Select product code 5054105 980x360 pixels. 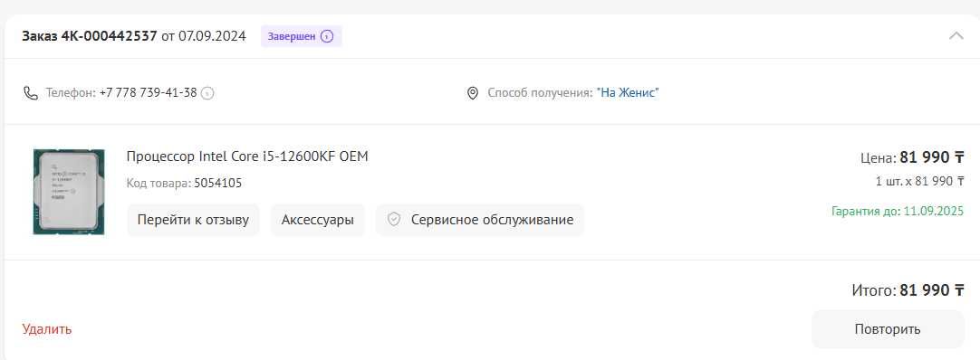(218, 183)
